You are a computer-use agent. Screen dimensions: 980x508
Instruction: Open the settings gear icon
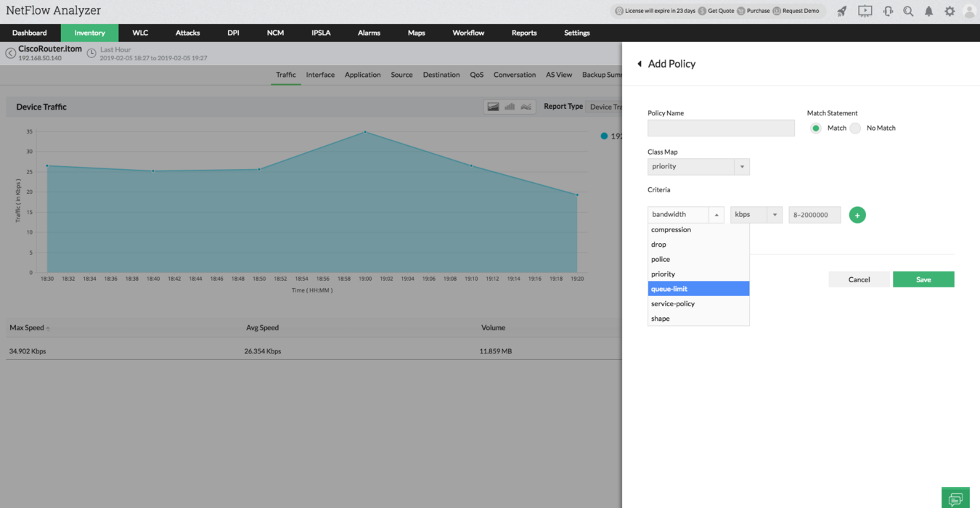tap(950, 11)
